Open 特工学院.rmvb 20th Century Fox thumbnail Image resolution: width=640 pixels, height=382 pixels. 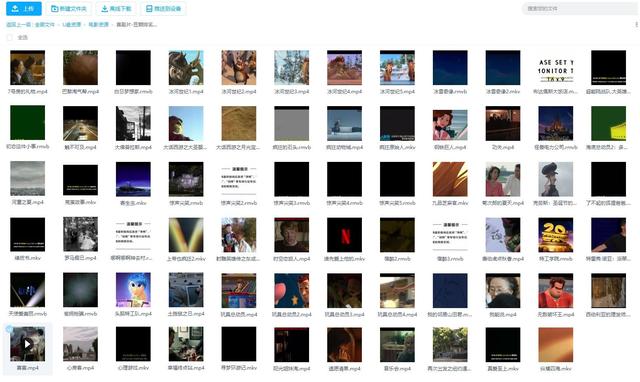coord(556,235)
